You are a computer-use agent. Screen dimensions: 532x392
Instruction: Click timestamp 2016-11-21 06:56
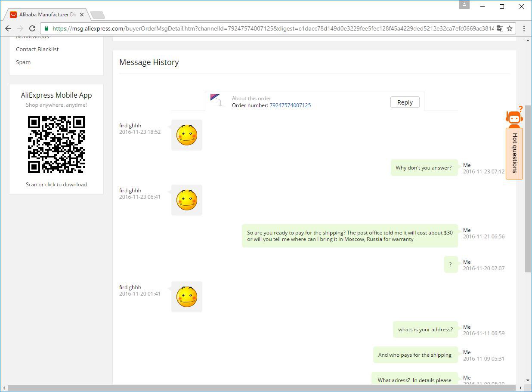[x=484, y=237]
